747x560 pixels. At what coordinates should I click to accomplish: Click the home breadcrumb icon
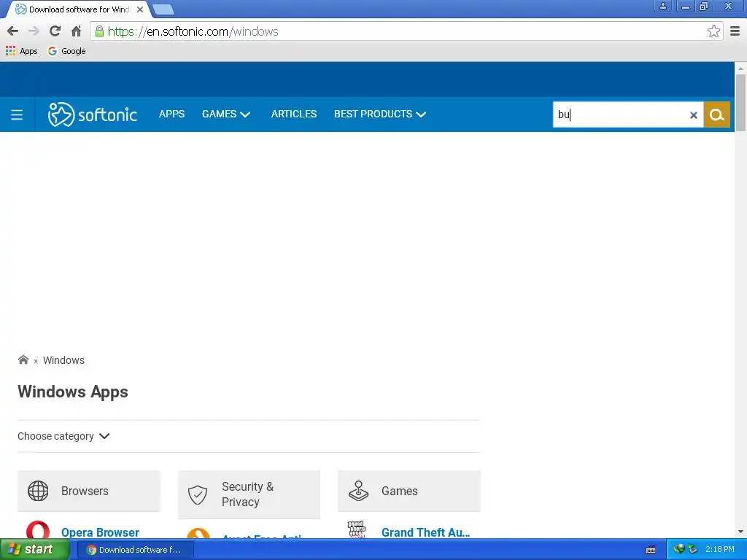(x=23, y=360)
